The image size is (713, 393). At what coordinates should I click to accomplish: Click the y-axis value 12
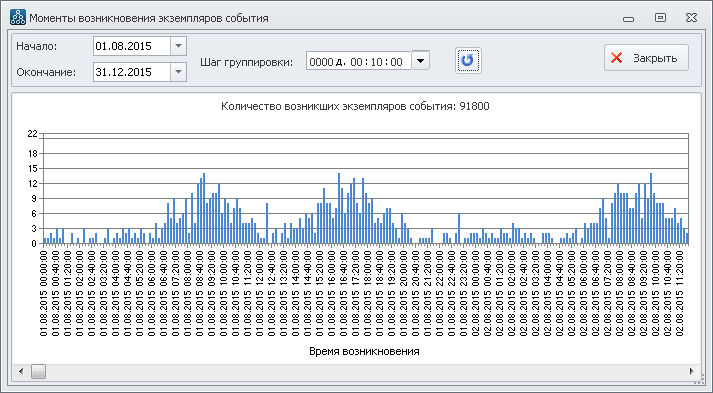[32, 184]
